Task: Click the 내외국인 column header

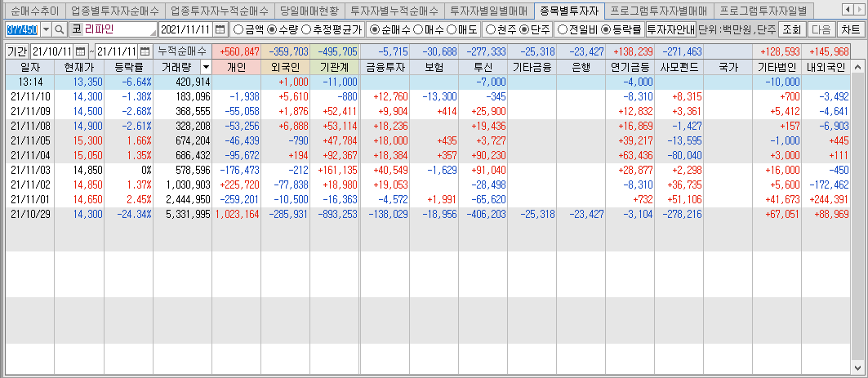Action: tap(826, 68)
